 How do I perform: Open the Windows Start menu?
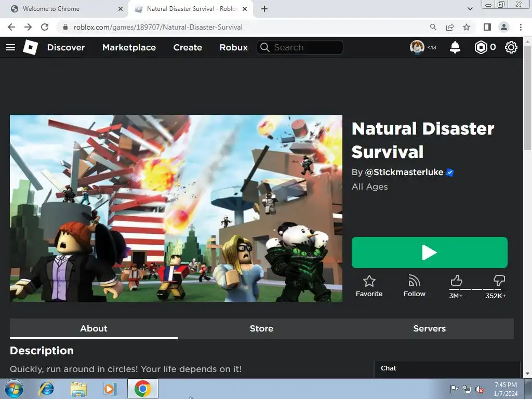pos(14,389)
